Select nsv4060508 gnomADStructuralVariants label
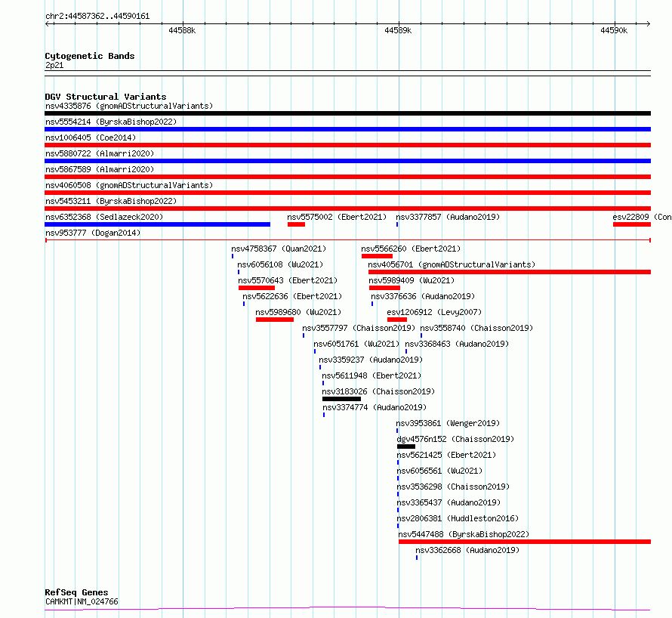This screenshot has width=672, height=618. click(129, 185)
